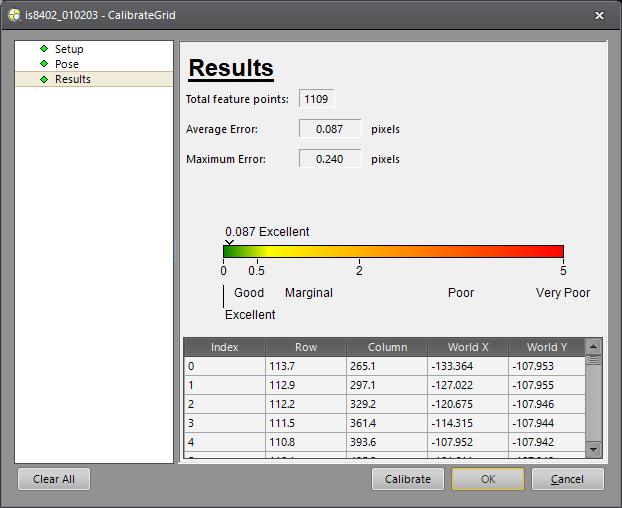Click the green diamond icon beside Results
Screen dimensions: 622x508
(x=44, y=79)
